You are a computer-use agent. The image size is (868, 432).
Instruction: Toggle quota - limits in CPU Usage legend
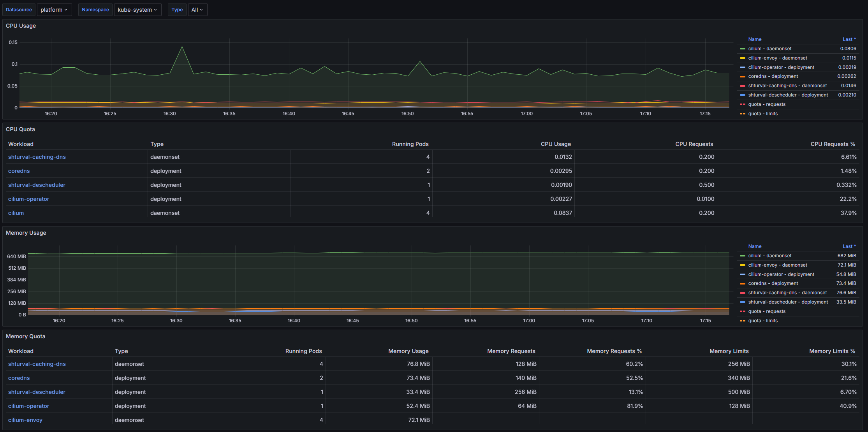point(763,114)
